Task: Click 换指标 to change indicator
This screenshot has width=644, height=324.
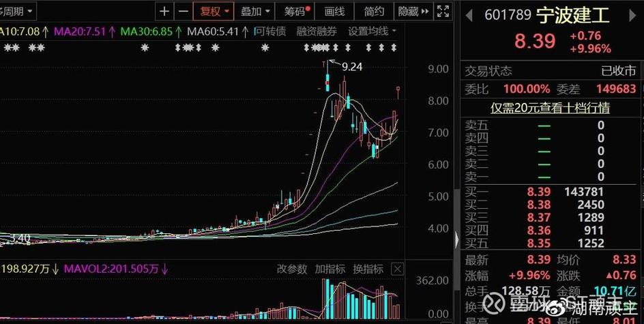Action: coord(368,269)
